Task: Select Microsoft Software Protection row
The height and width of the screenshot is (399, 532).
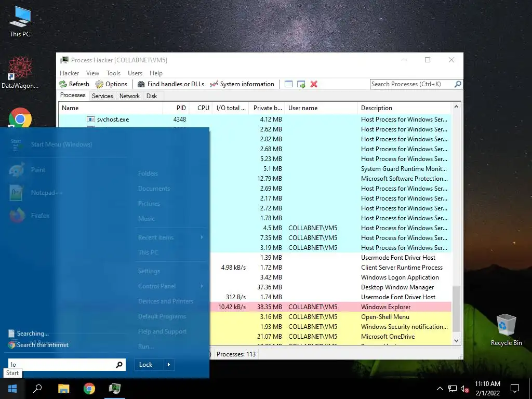Action: [330, 179]
